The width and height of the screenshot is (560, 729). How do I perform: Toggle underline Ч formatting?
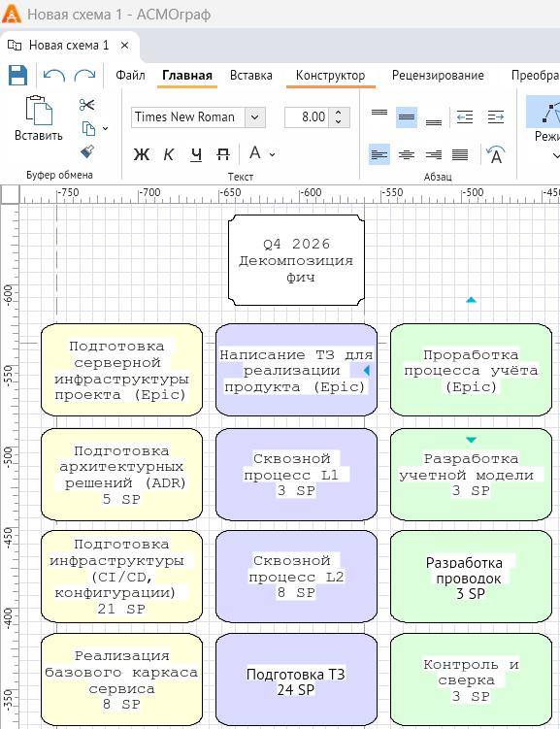pyautogui.click(x=197, y=154)
